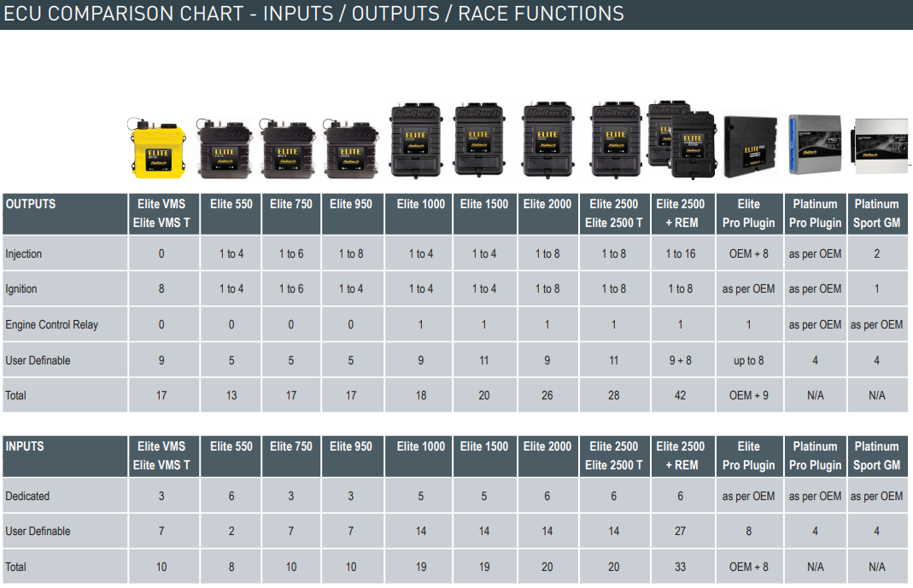Click the Elite 750 ECU product photo
The width and height of the screenshot is (913, 588).
[290, 148]
